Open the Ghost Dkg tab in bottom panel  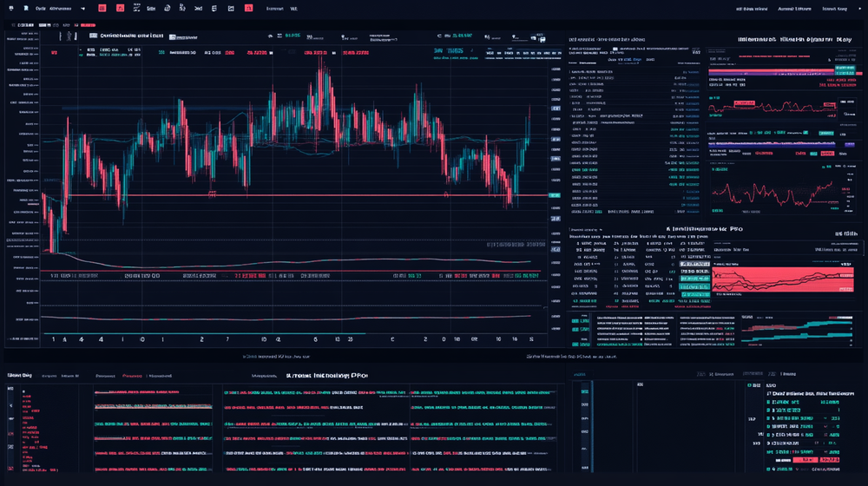pos(19,376)
